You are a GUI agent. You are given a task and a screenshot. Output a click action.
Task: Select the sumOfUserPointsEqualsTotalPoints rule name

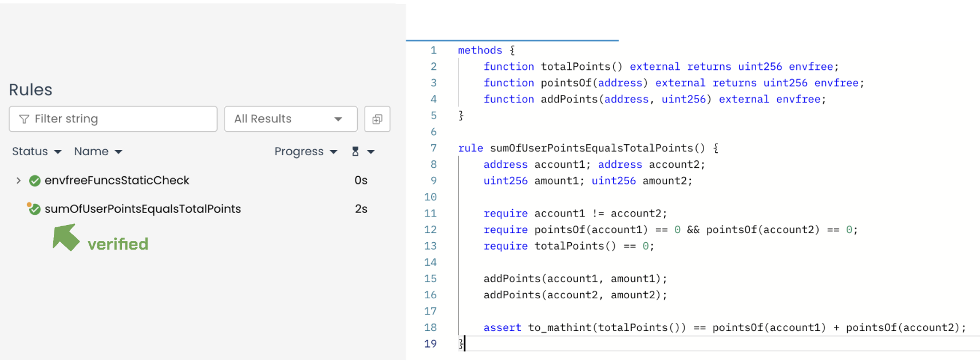pyautogui.click(x=143, y=209)
